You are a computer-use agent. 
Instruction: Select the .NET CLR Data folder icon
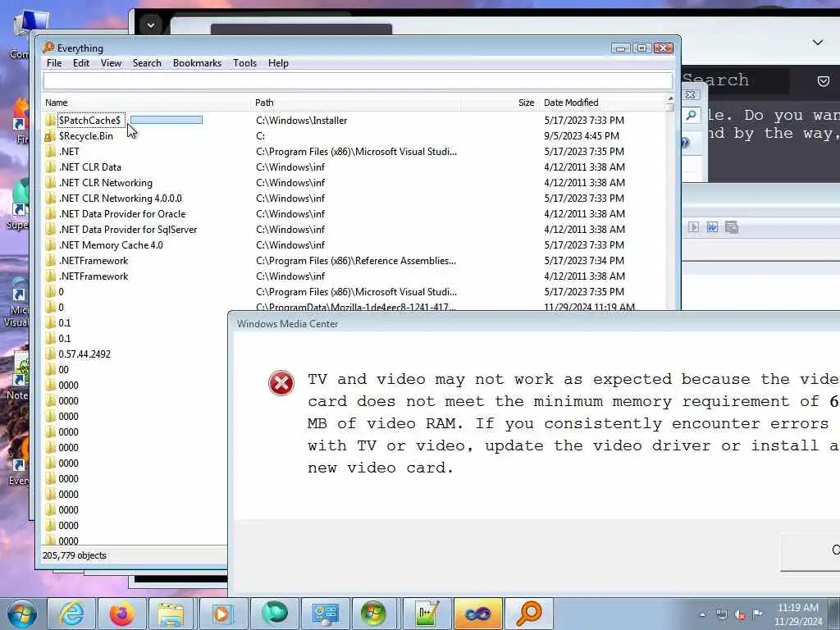coord(50,167)
